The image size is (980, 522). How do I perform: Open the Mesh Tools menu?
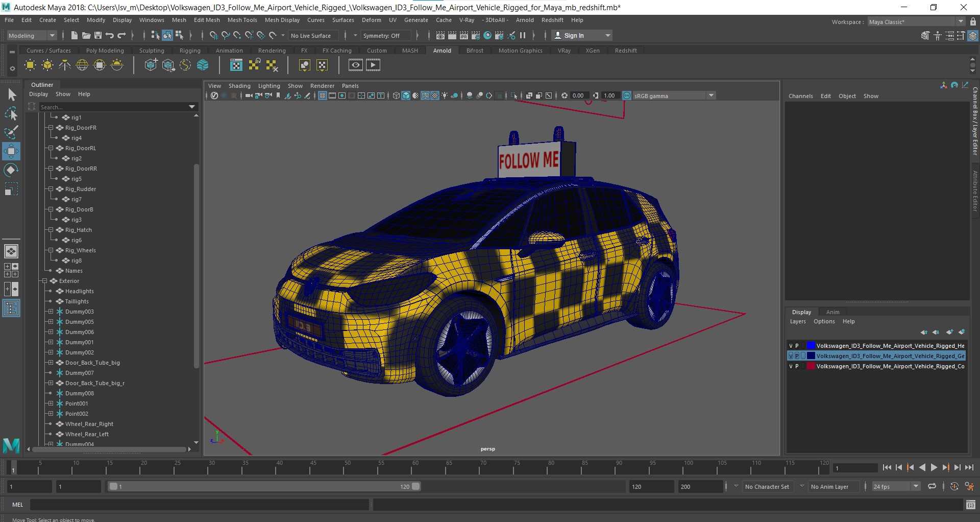tap(242, 20)
